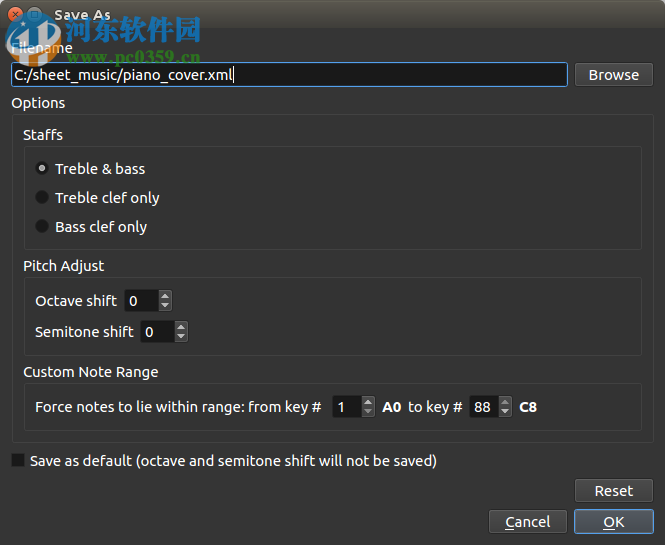Click into the Filename path field
The width and height of the screenshot is (665, 545).
point(289,75)
